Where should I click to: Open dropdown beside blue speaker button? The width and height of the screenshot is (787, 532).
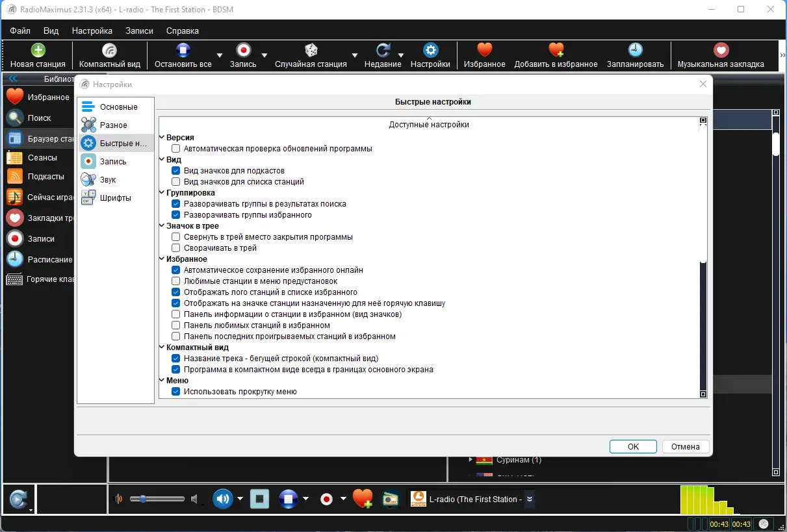[240, 499]
